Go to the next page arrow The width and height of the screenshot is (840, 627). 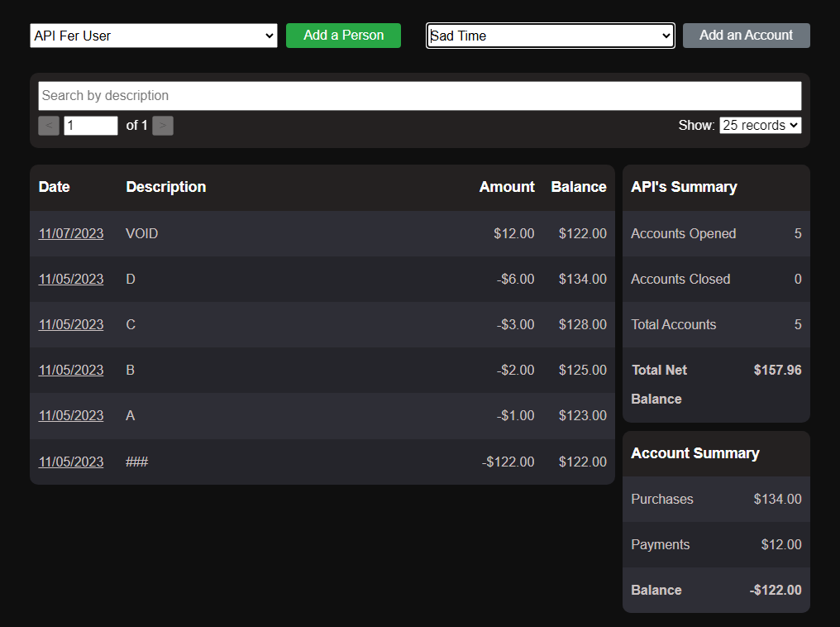163,126
